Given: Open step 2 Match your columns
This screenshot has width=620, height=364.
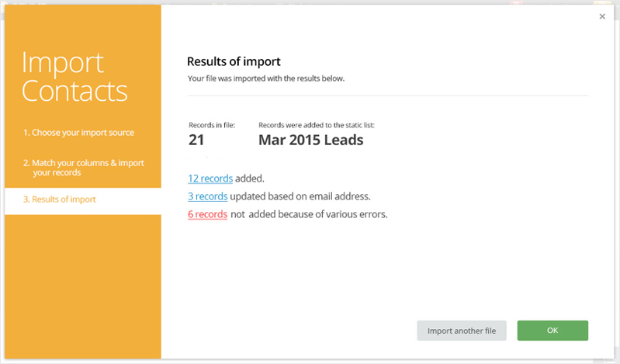Looking at the screenshot, I should (83, 168).
